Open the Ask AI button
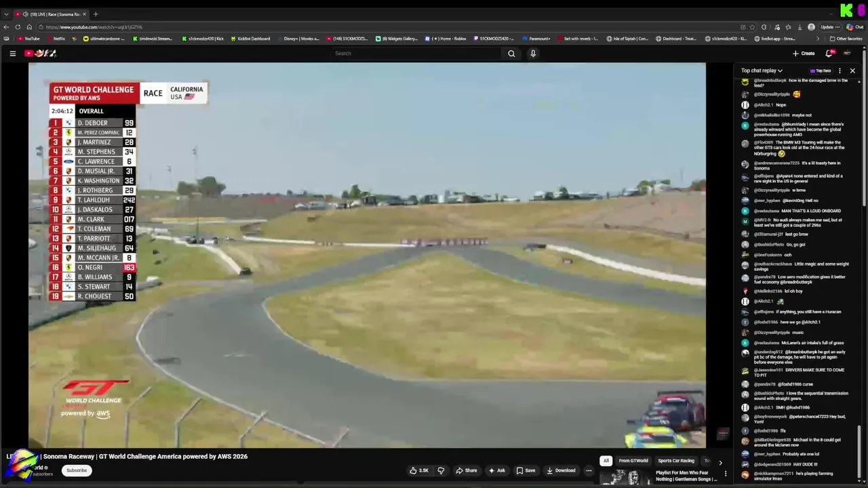 coord(497,470)
